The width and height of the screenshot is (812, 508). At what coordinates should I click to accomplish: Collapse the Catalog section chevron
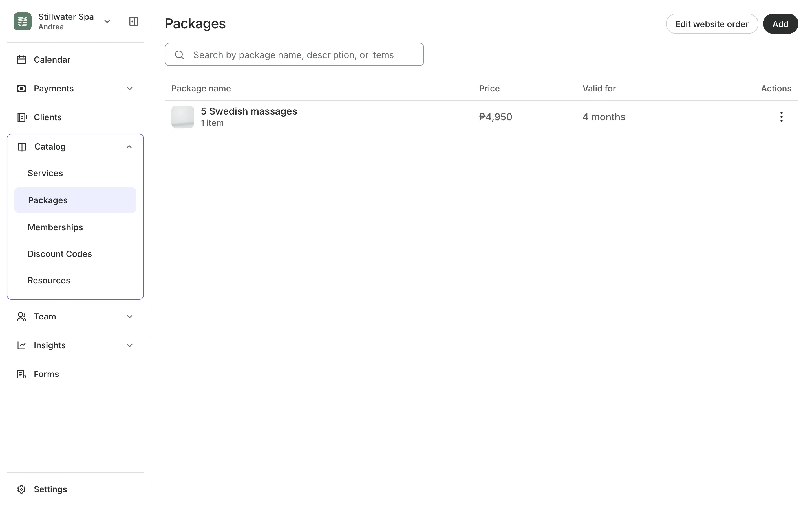pos(129,147)
